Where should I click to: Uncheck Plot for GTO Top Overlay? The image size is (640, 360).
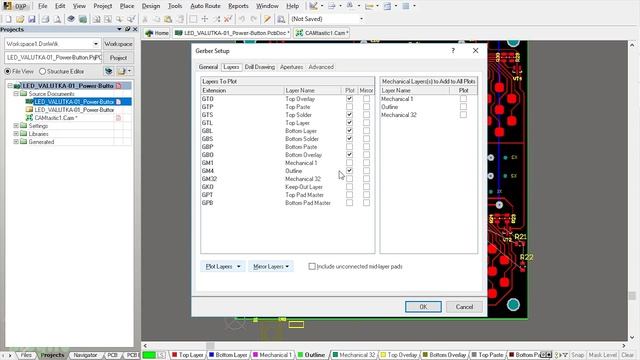click(x=349, y=99)
